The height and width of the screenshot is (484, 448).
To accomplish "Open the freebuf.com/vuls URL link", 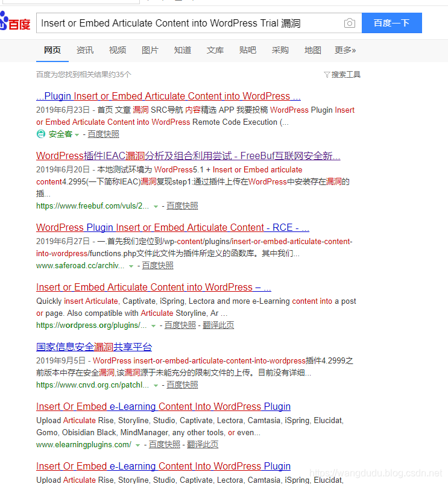I will click(x=92, y=206).
